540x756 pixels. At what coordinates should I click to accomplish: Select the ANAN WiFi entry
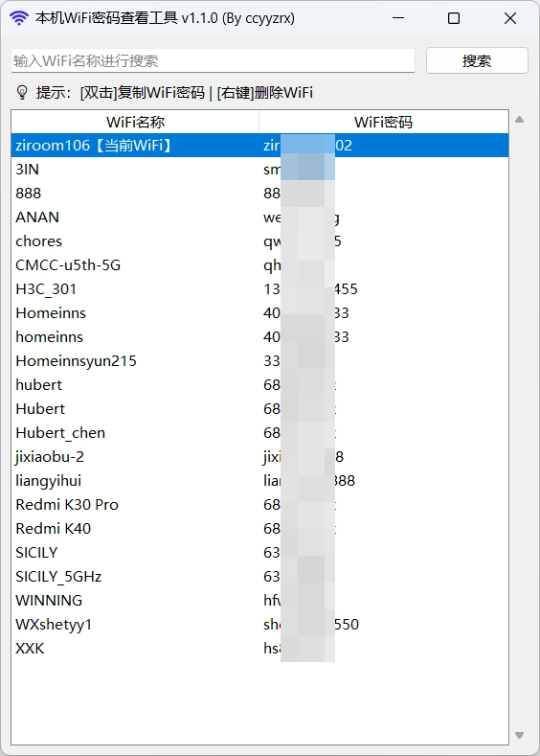(x=259, y=217)
